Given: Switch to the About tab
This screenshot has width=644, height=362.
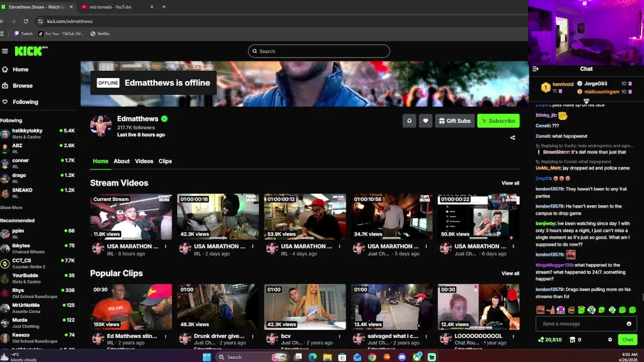Looking at the screenshot, I should click(121, 161).
